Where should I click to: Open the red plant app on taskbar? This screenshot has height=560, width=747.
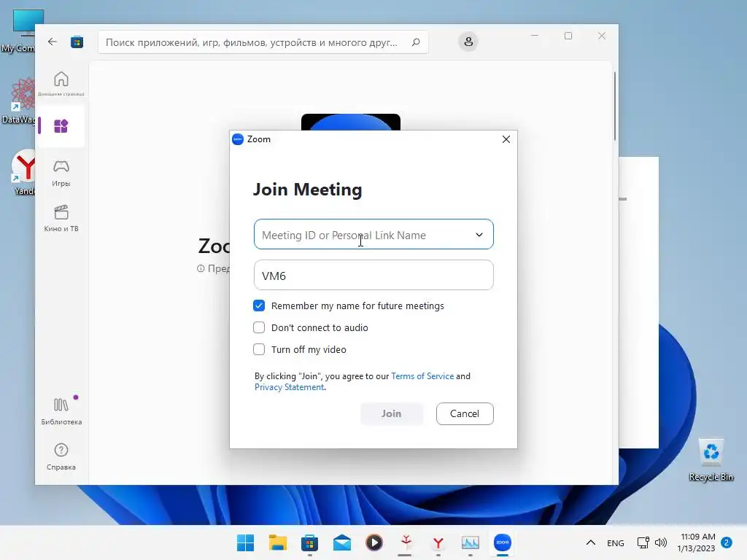(x=406, y=542)
